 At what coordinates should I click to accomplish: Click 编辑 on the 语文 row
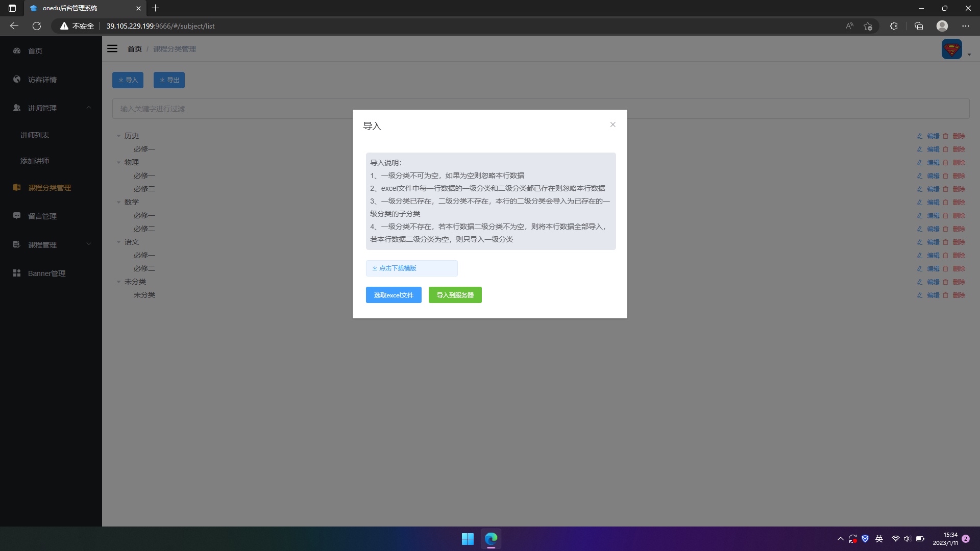click(928, 242)
